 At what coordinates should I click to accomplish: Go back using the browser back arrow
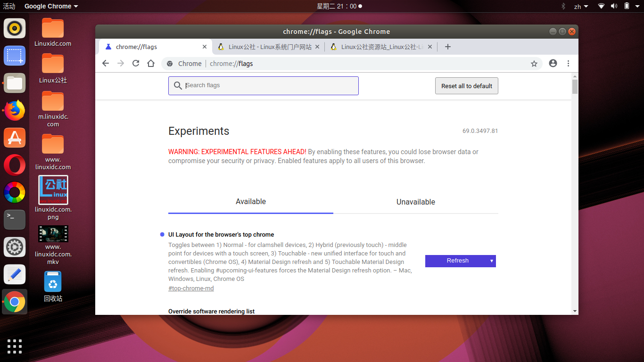[x=106, y=64]
